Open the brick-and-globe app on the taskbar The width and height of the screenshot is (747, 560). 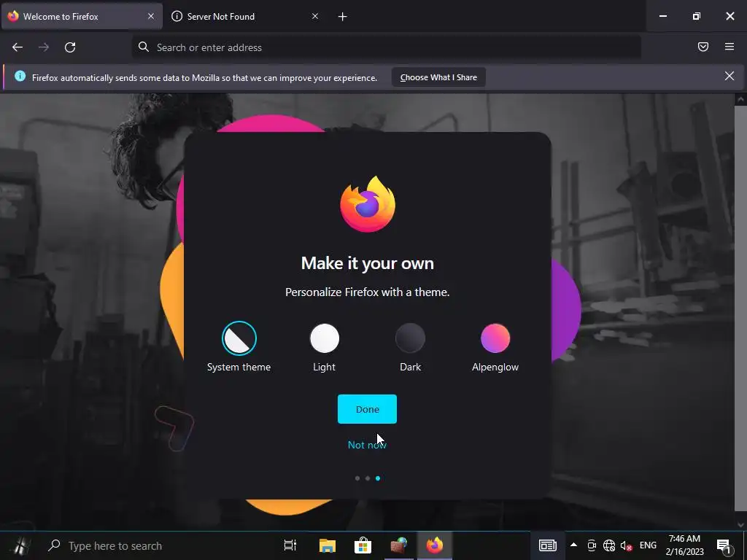coord(399,545)
